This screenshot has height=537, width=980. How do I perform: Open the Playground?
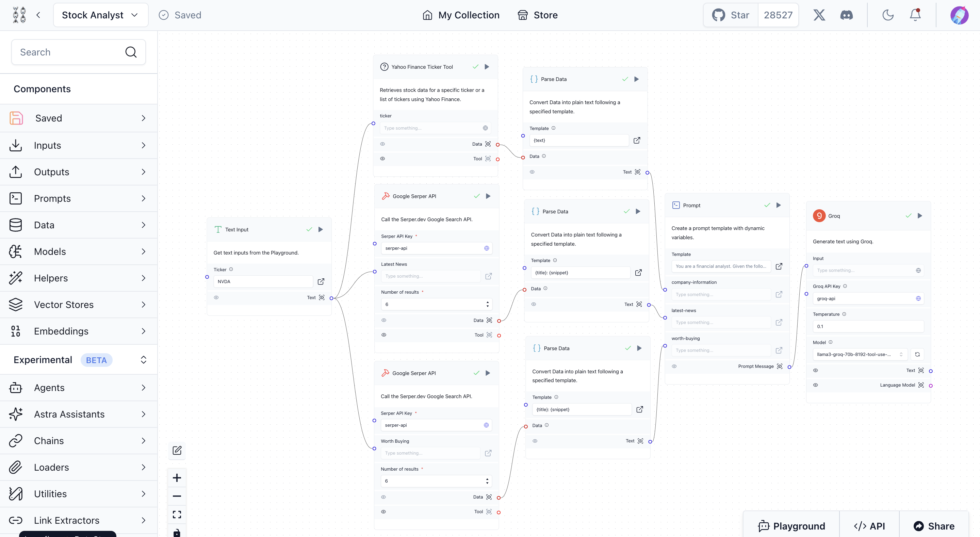[791, 526]
